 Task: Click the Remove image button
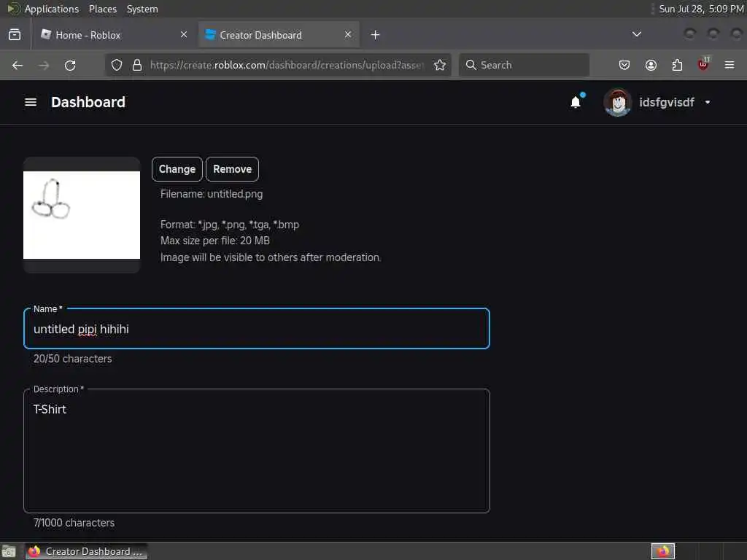(x=232, y=169)
